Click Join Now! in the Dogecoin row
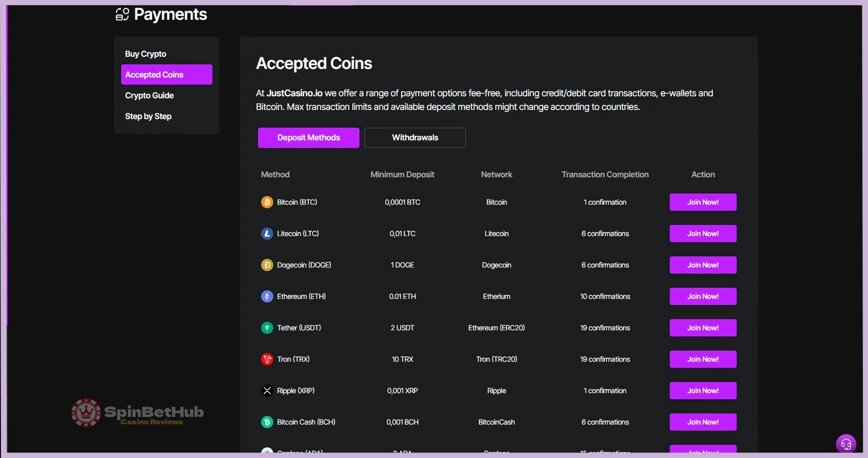 click(x=703, y=265)
